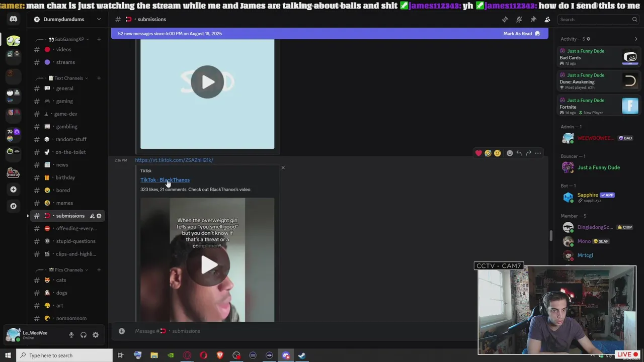Viewport: 644px width, 362px height.
Task: Open Discover servers compass icon
Action: point(13,206)
